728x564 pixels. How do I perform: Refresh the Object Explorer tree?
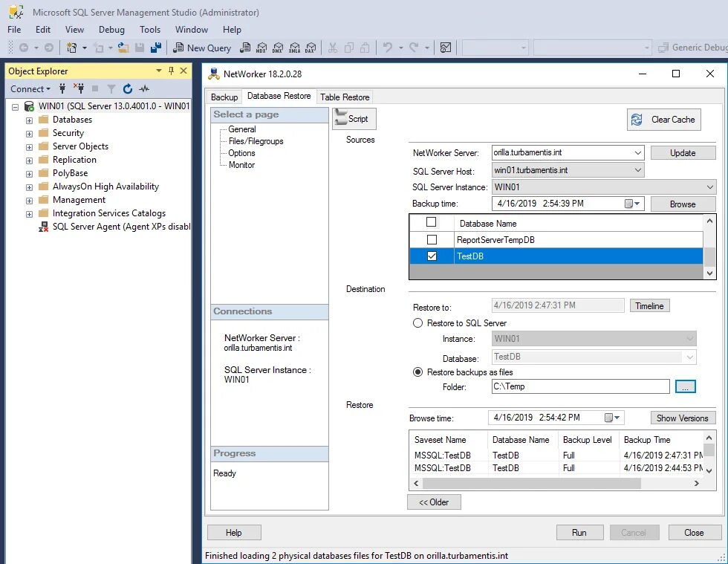[x=128, y=88]
